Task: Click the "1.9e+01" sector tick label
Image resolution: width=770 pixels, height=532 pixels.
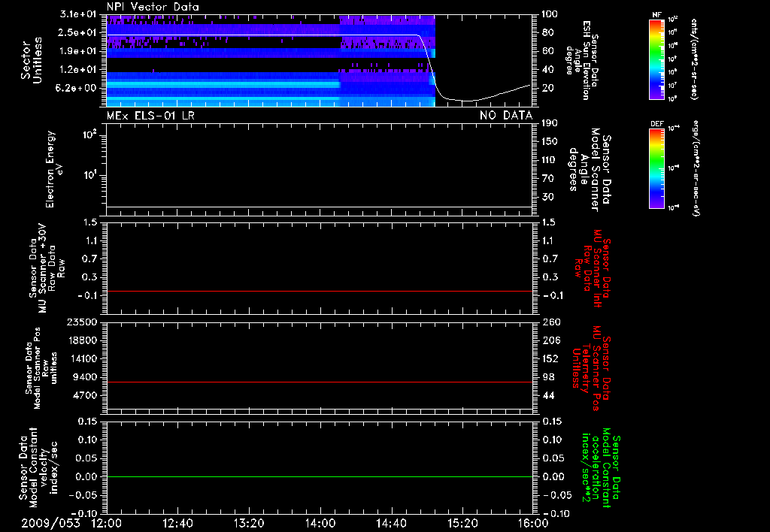Action: pyautogui.click(x=78, y=51)
